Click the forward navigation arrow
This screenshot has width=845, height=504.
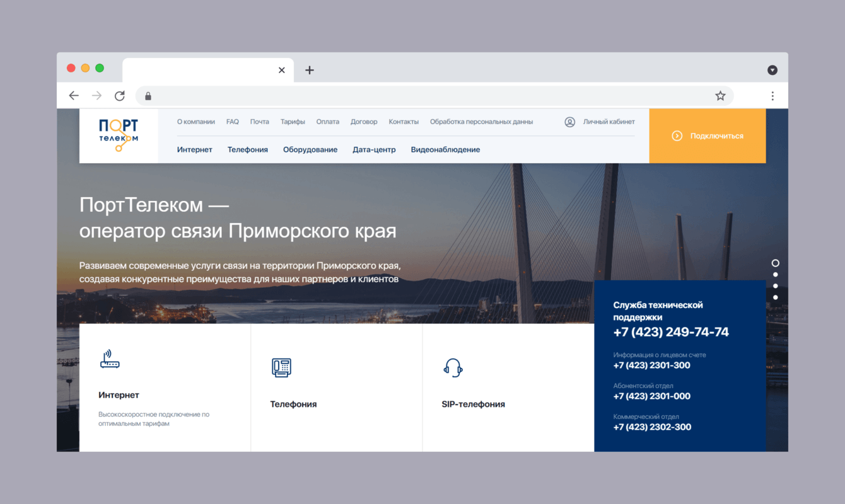tap(96, 95)
